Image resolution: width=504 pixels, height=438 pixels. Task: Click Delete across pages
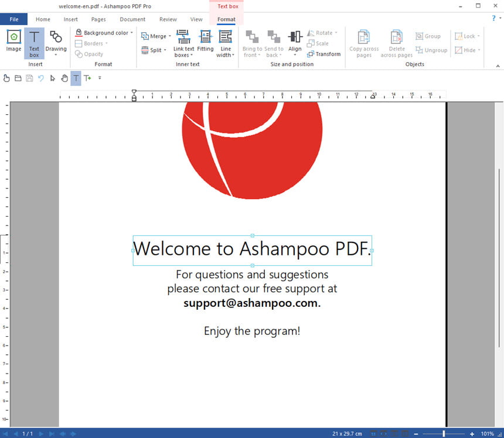(397, 44)
